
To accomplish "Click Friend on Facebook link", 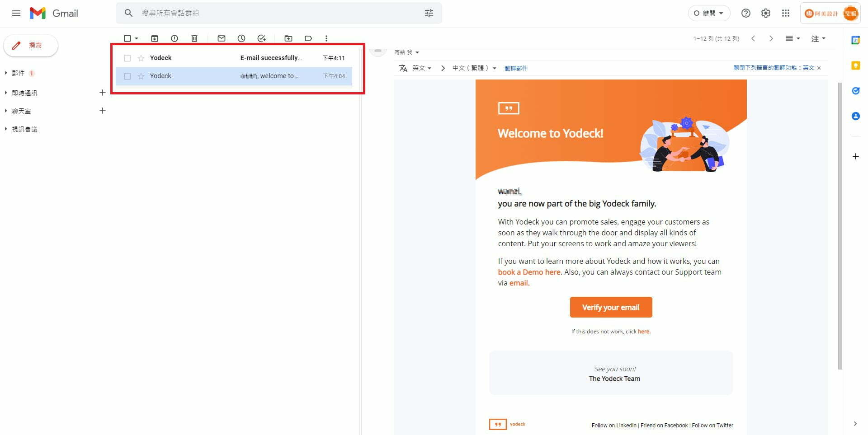I will point(664,426).
